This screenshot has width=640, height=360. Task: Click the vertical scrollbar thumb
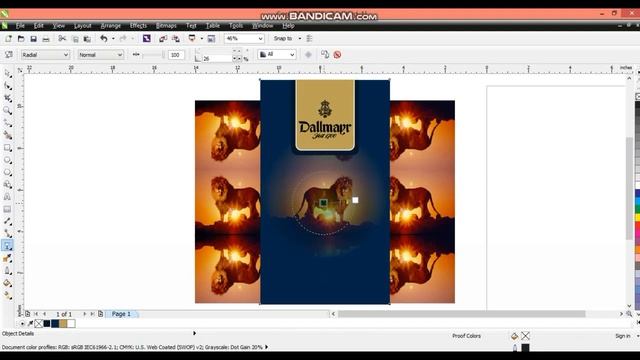click(x=629, y=188)
